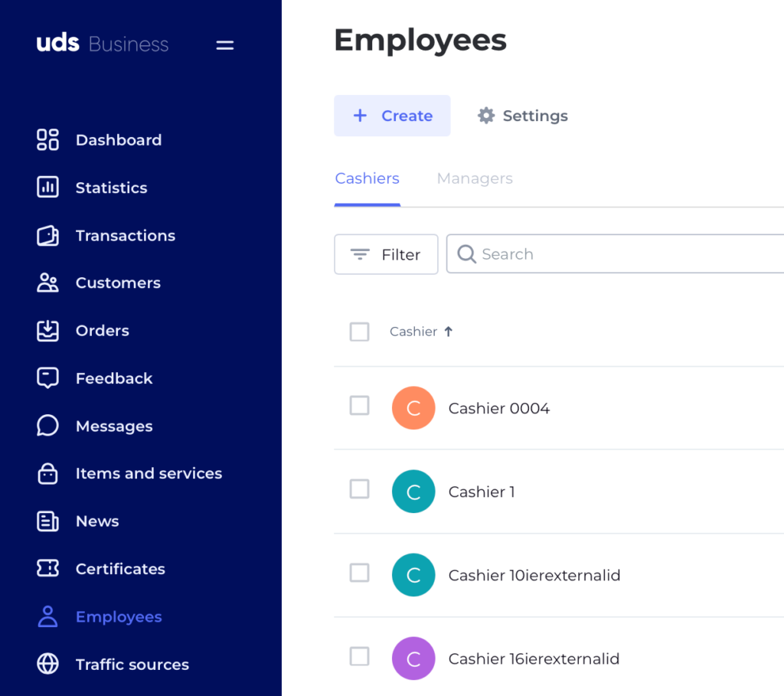Screen dimensions: 784x696
Task: Switch to the Cashiers tab
Action: pyautogui.click(x=367, y=178)
